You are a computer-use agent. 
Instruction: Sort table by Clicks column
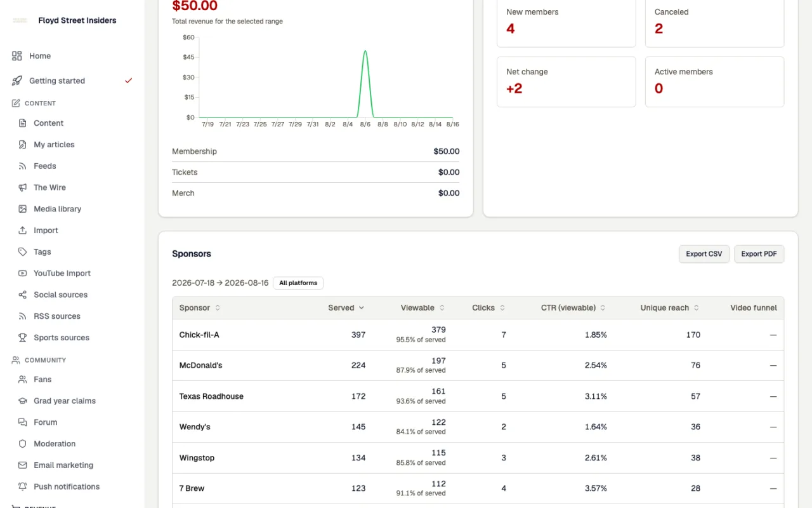488,308
